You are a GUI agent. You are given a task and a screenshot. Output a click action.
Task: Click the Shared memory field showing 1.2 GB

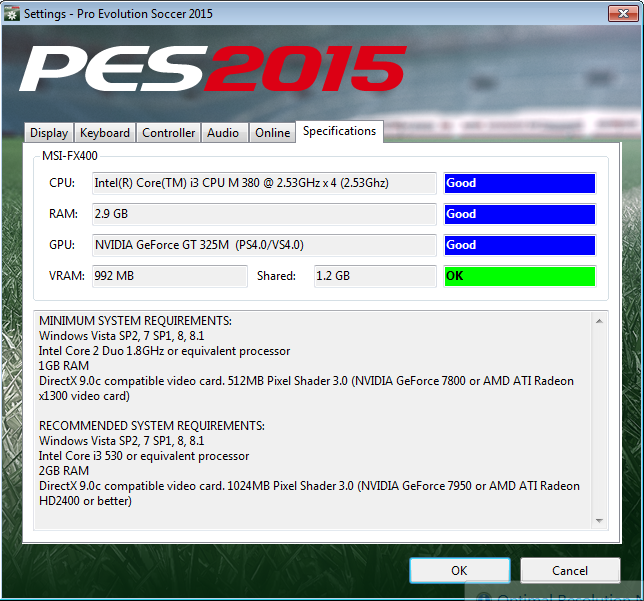[375, 276]
